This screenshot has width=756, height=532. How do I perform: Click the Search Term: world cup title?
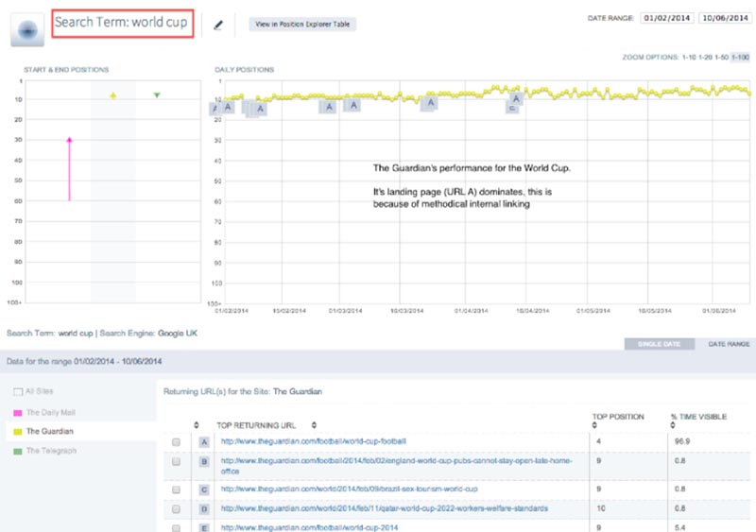click(123, 24)
